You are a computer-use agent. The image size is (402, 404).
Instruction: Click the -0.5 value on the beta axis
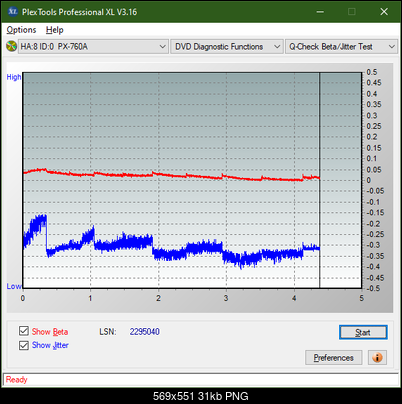[373, 288]
